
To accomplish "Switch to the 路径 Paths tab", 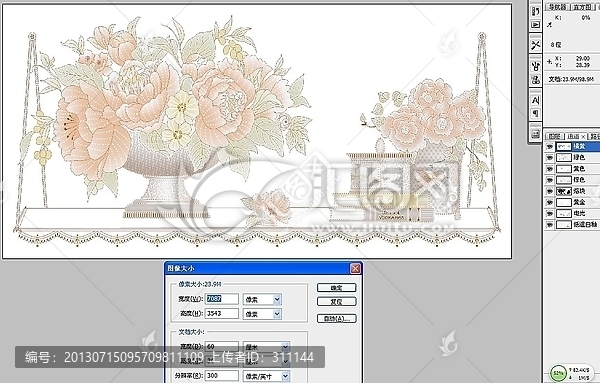I will (x=594, y=136).
